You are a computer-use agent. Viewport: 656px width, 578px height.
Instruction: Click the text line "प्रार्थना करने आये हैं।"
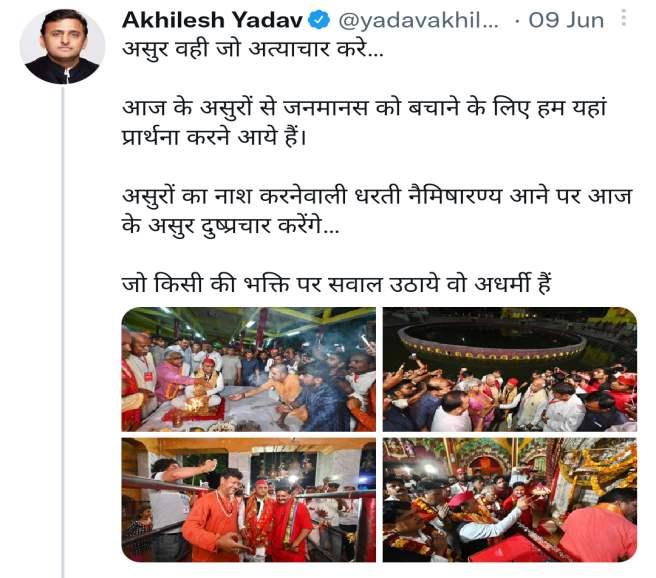(x=214, y=137)
